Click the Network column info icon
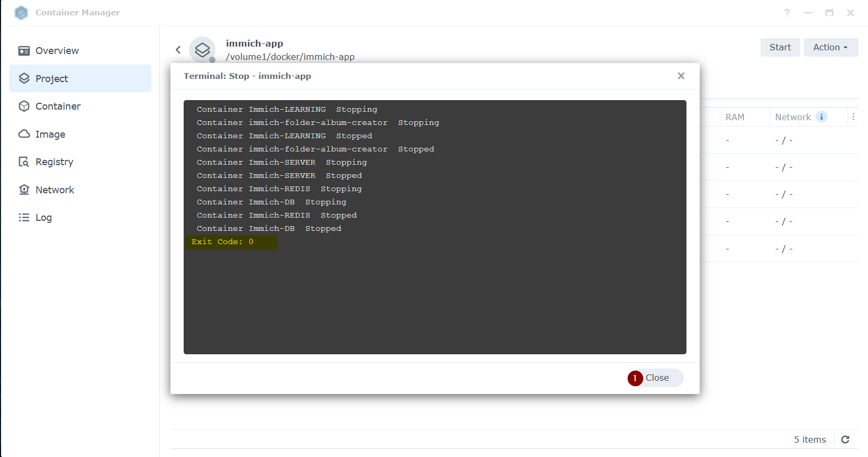 [821, 117]
